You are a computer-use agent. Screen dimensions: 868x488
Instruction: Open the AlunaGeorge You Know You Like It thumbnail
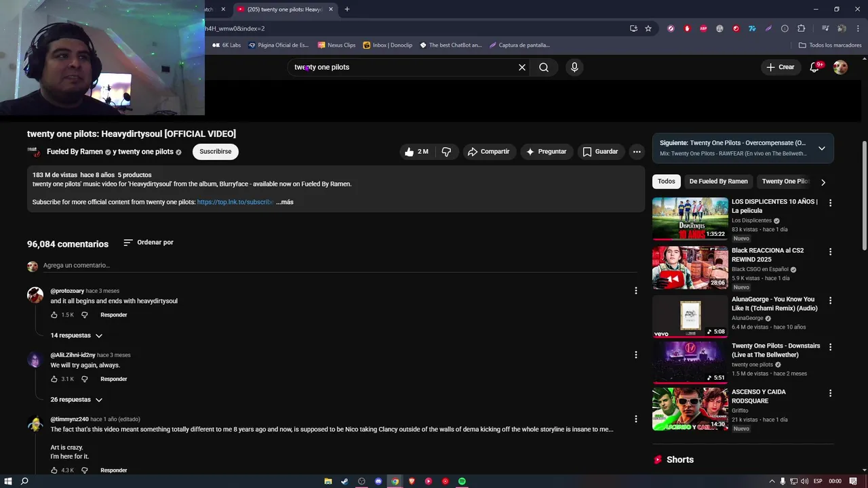690,317
